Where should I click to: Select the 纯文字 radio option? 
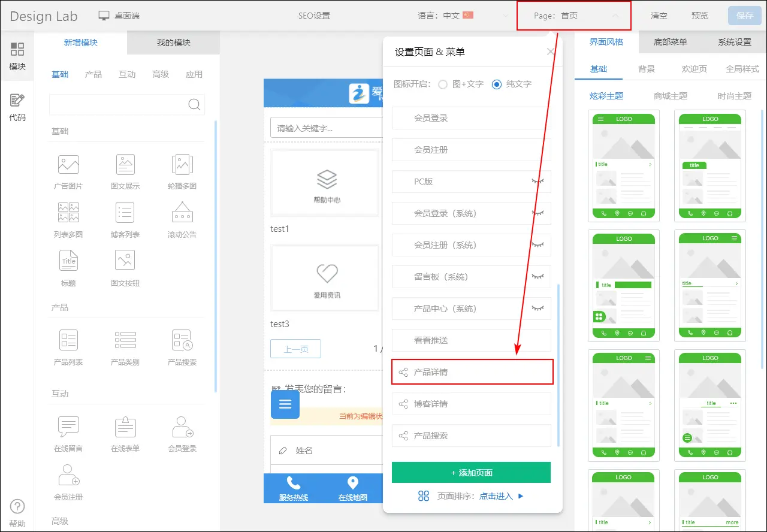pos(496,84)
